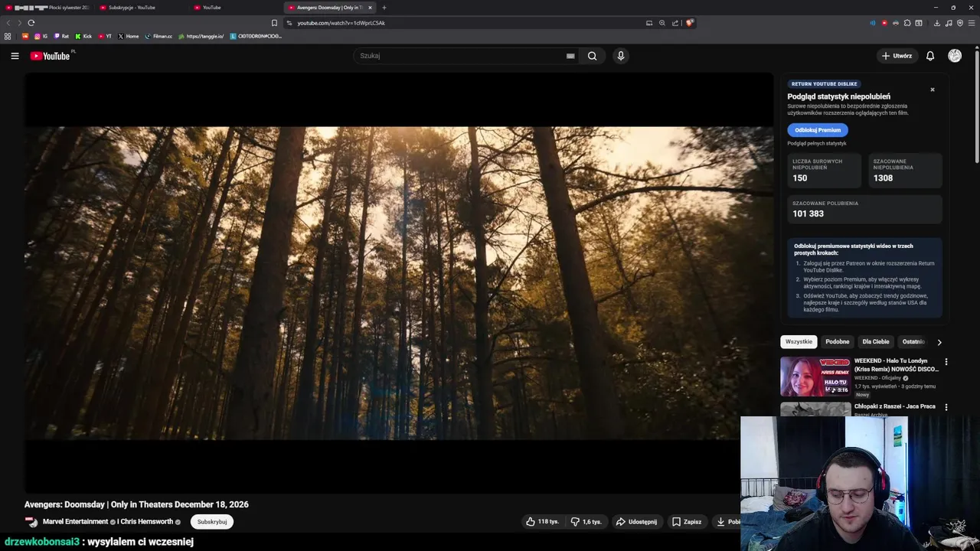This screenshot has width=980, height=551.
Task: Open the Filman.cc bookmark
Action: [x=159, y=36]
